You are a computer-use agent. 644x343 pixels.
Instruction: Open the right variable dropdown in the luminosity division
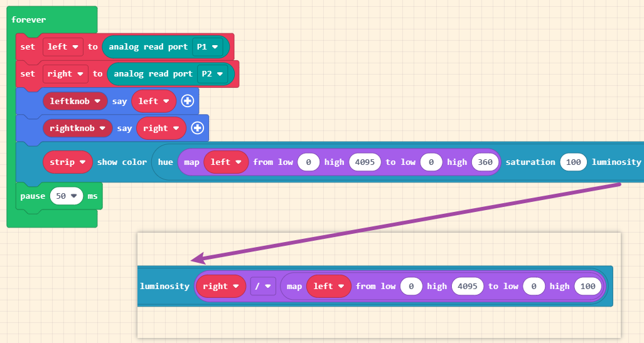point(221,286)
